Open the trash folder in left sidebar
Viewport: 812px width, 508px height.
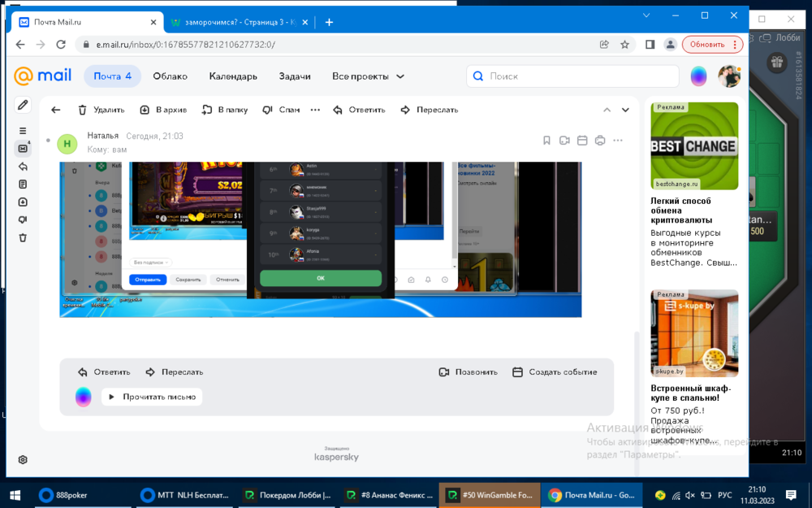pos(23,237)
